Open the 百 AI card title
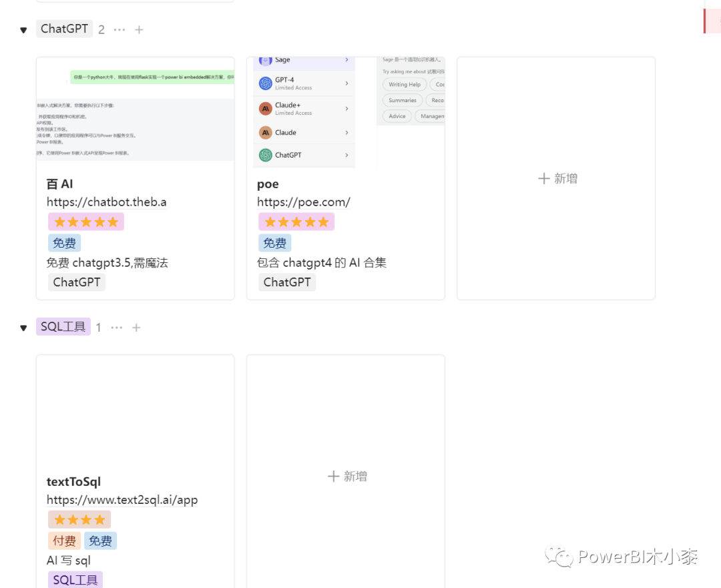Screen dimensions: 721x588 tap(60, 184)
